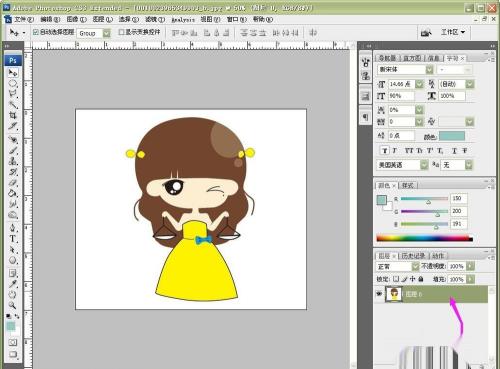
Task: Open the 新宋体 font family dropdown
Action: click(429, 69)
